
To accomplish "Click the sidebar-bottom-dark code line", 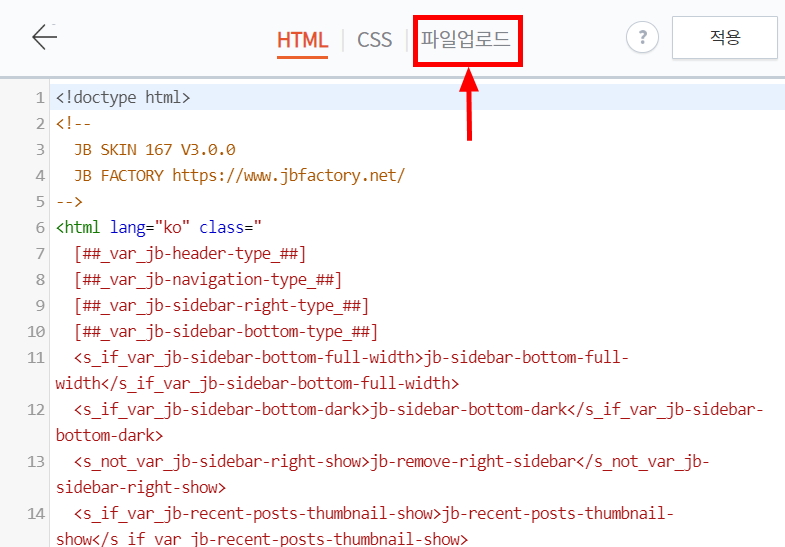I will tap(410, 422).
